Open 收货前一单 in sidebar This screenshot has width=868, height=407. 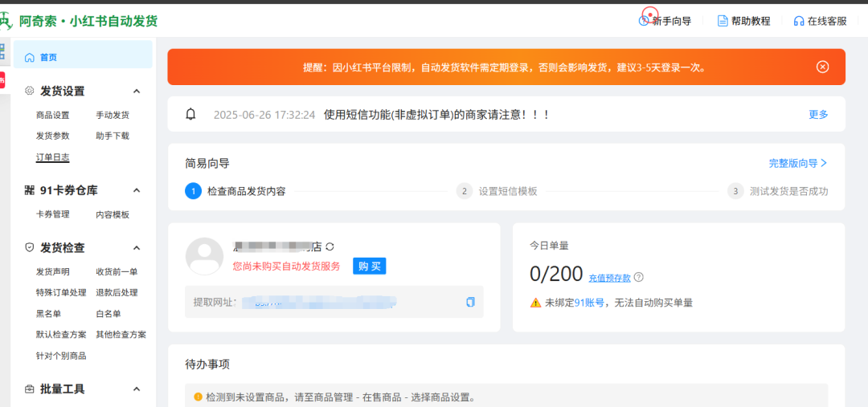[x=117, y=271]
